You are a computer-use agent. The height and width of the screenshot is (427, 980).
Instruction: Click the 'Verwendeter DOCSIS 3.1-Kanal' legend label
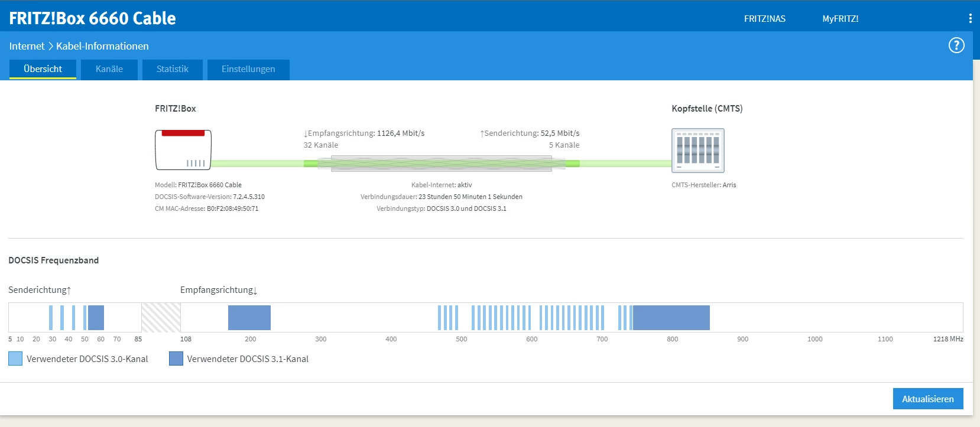[x=248, y=359]
